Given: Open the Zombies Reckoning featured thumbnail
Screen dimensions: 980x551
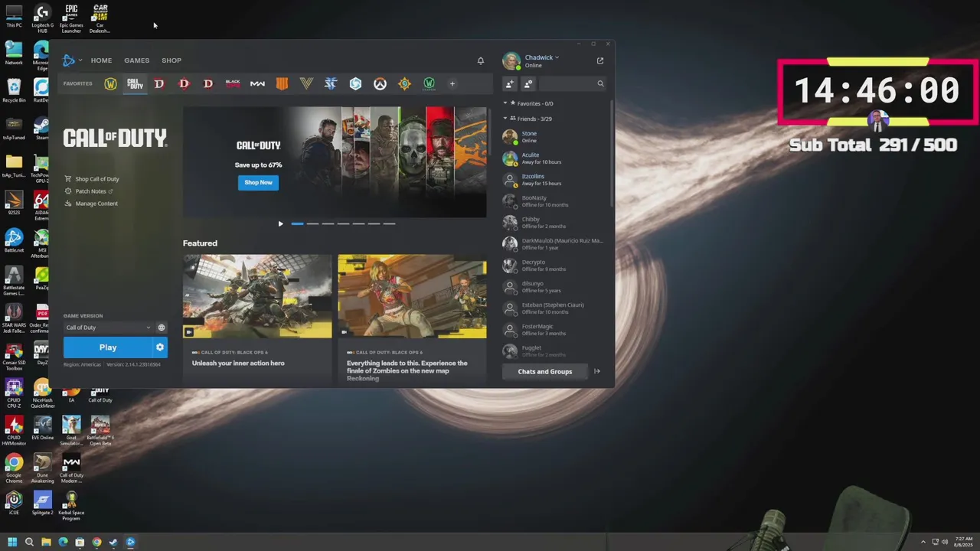Looking at the screenshot, I should click(x=412, y=296).
